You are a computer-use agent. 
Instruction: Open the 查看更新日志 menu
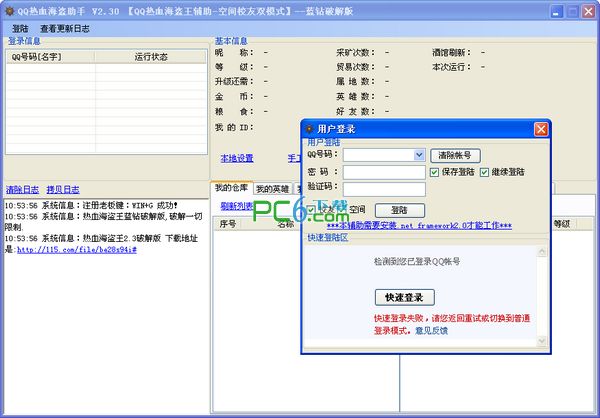coord(65,29)
